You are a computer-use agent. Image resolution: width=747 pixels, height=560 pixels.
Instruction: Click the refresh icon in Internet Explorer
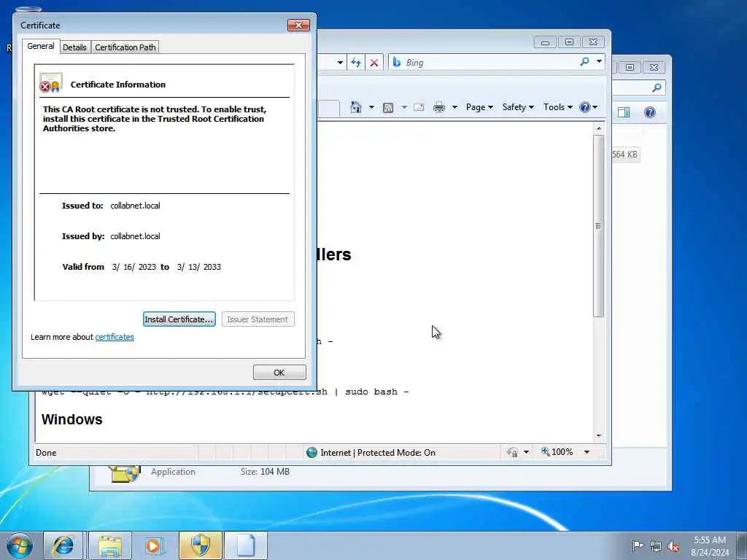356,63
